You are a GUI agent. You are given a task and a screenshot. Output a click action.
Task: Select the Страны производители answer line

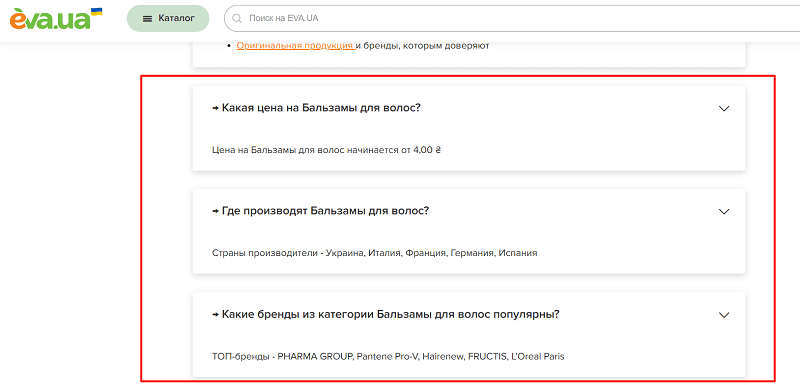374,253
